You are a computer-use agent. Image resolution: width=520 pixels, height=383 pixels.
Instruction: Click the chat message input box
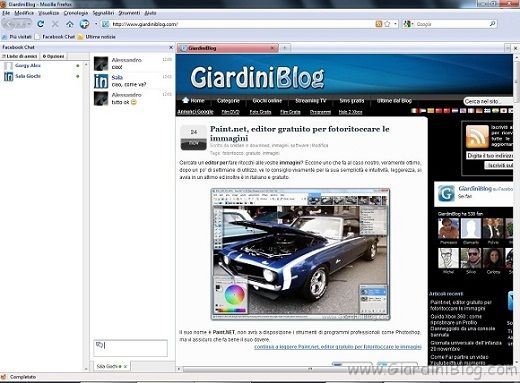(x=131, y=348)
